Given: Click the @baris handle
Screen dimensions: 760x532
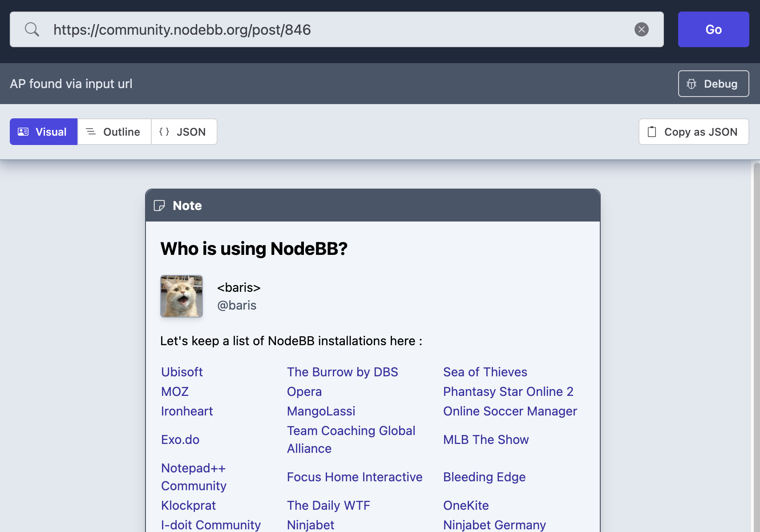Looking at the screenshot, I should tap(237, 305).
